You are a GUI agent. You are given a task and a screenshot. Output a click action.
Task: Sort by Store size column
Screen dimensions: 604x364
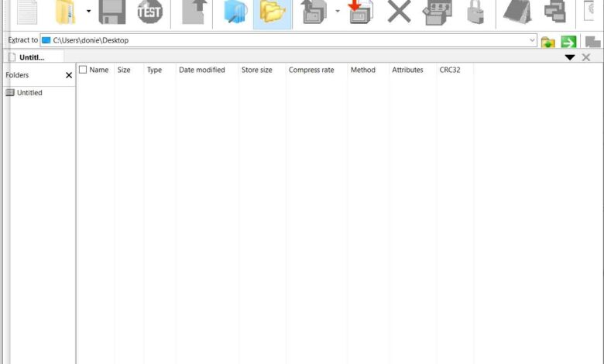pyautogui.click(x=256, y=70)
